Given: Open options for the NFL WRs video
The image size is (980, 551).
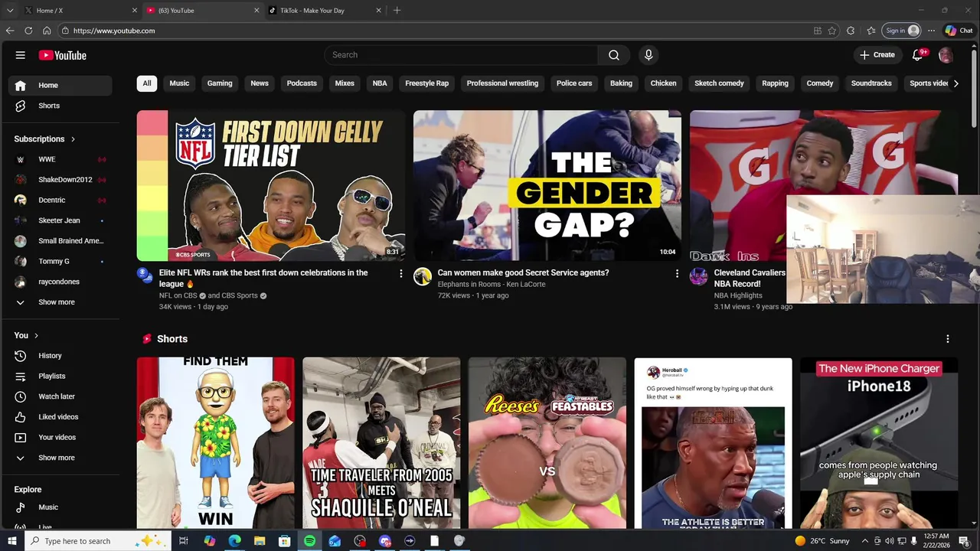Looking at the screenshot, I should [x=400, y=273].
